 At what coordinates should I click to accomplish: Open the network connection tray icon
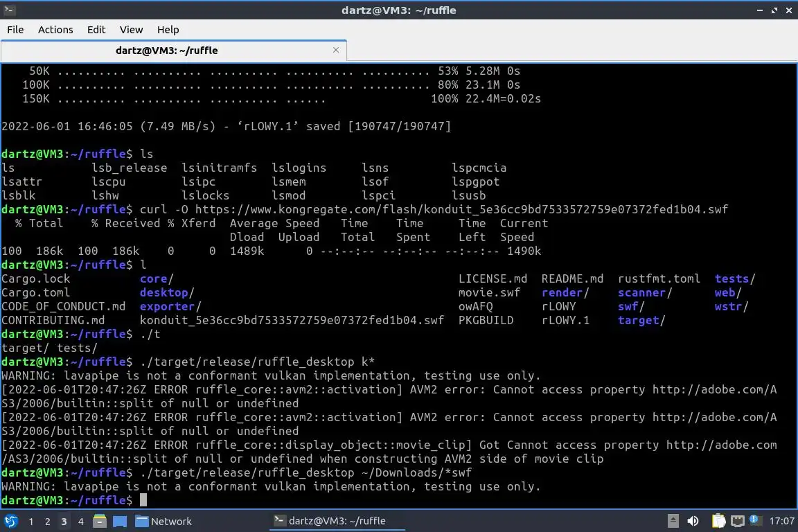point(738,521)
